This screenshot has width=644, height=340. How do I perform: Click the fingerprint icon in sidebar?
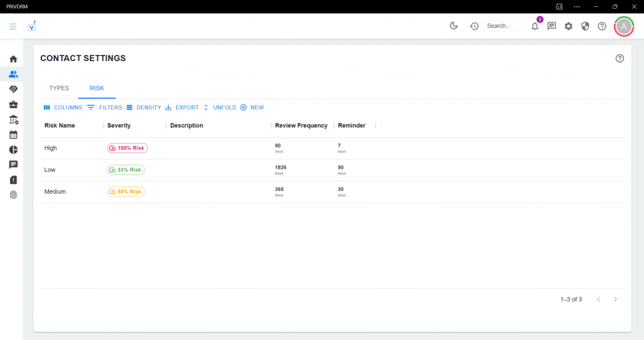(13, 195)
